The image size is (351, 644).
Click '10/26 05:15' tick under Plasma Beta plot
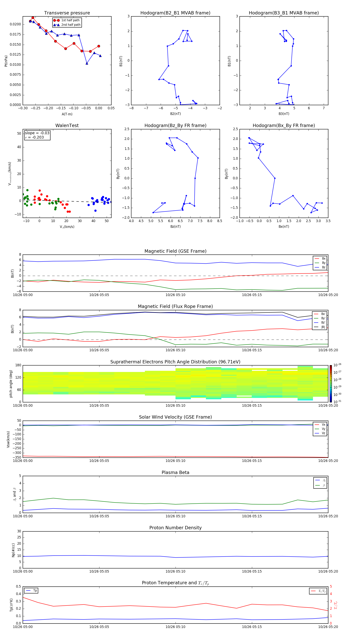tap(252, 516)
